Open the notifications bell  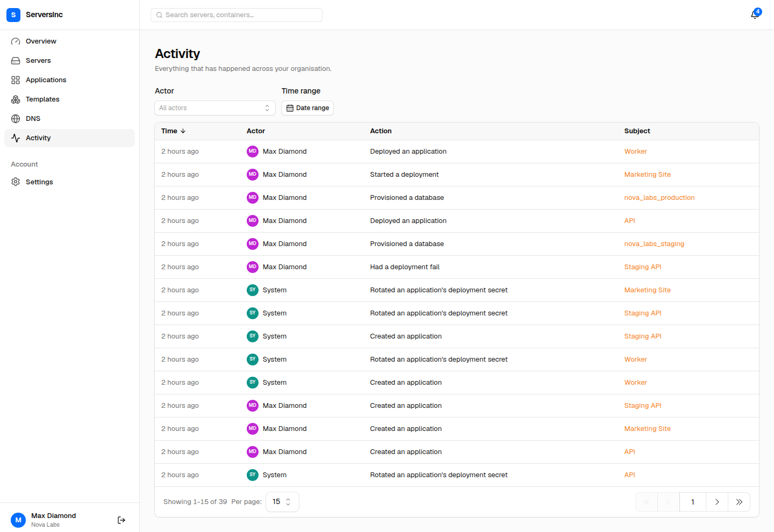coord(755,15)
